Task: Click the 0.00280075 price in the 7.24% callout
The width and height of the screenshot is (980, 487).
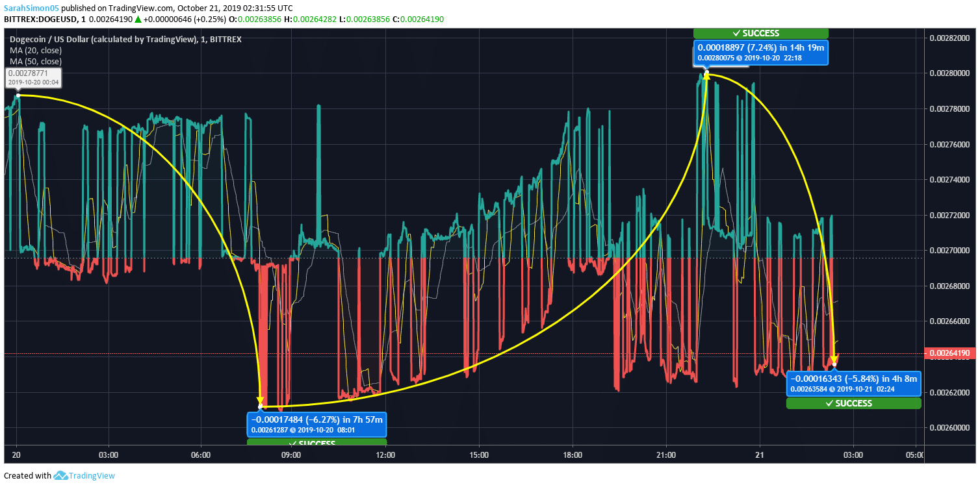Action: 716,58
